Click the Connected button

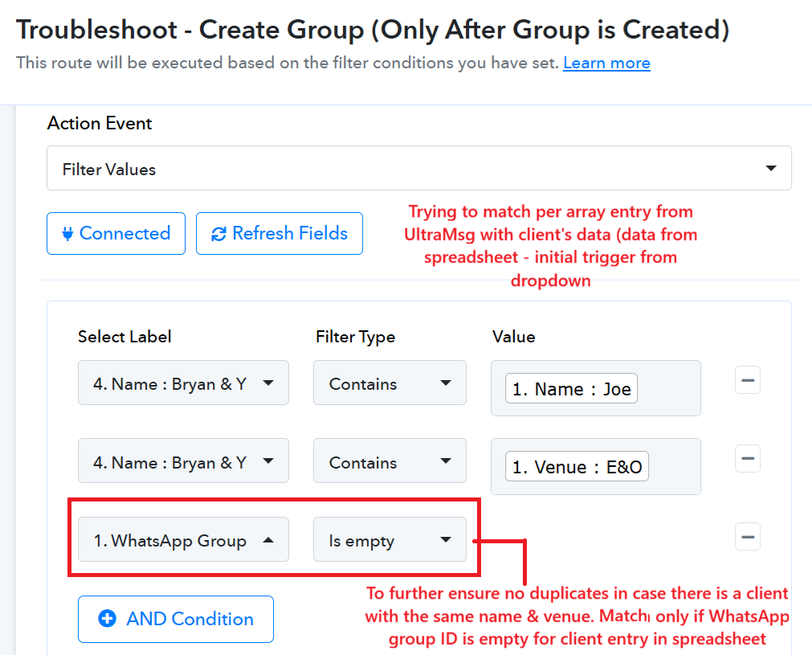pos(116,234)
